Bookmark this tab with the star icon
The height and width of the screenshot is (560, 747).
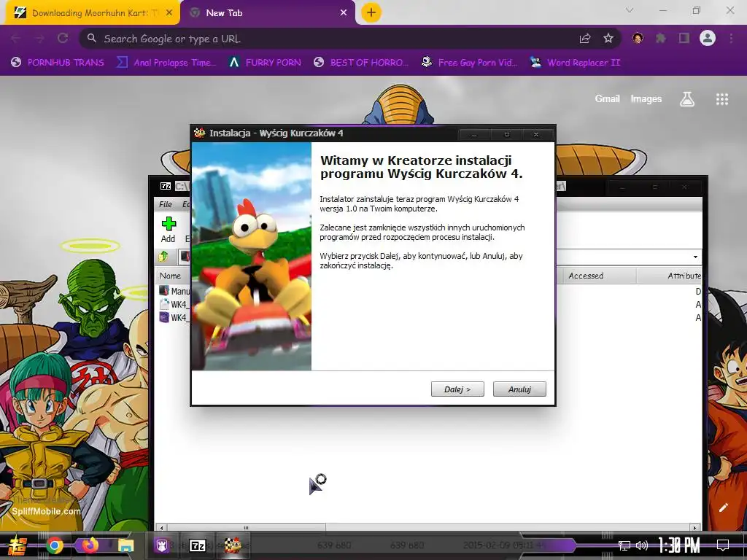click(x=608, y=39)
